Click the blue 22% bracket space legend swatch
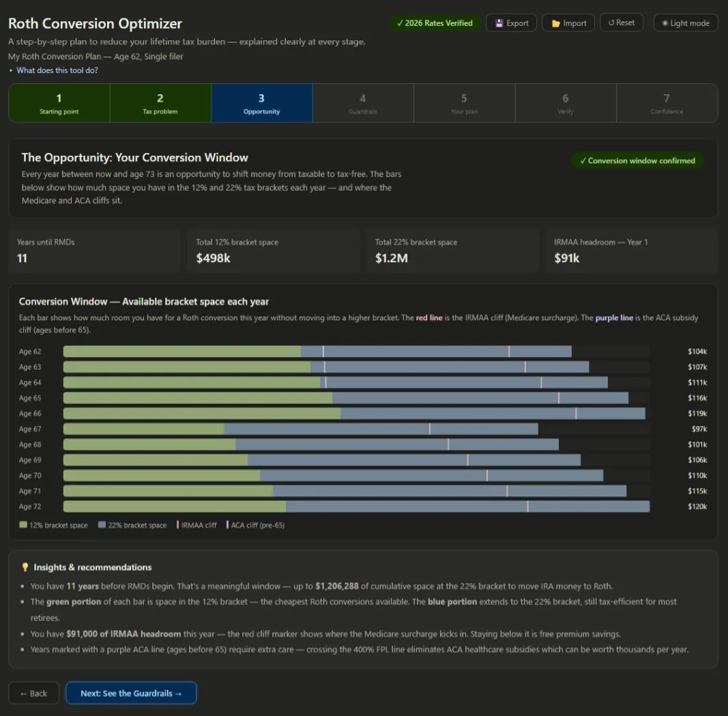 102,525
